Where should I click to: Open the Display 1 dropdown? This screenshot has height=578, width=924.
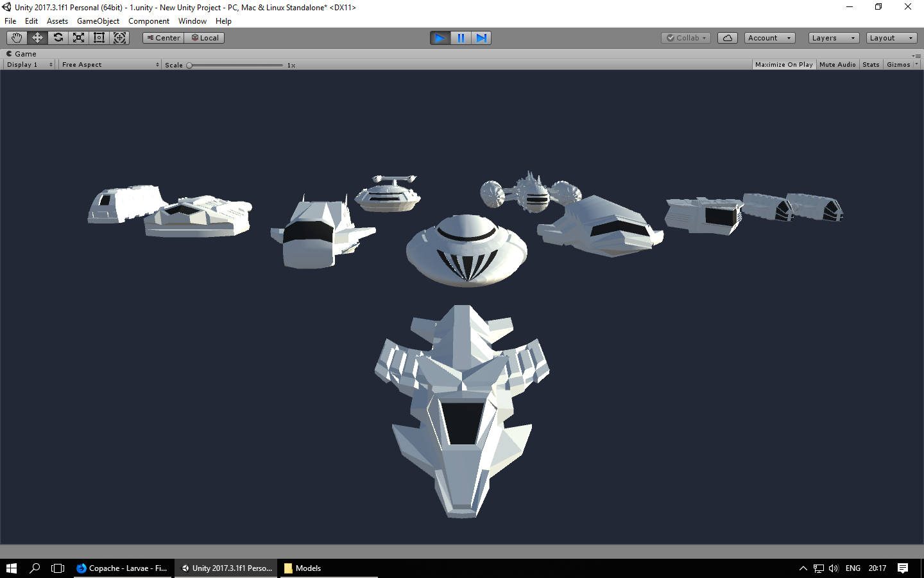[30, 65]
